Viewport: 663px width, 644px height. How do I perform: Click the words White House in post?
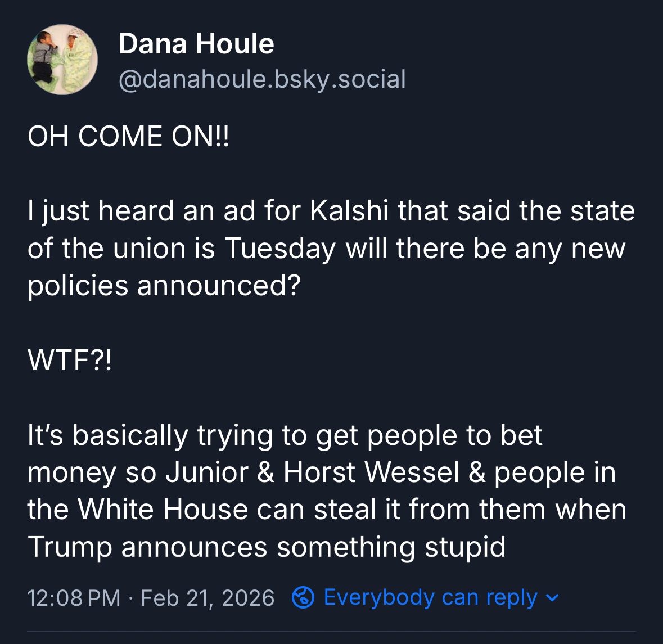163,510
